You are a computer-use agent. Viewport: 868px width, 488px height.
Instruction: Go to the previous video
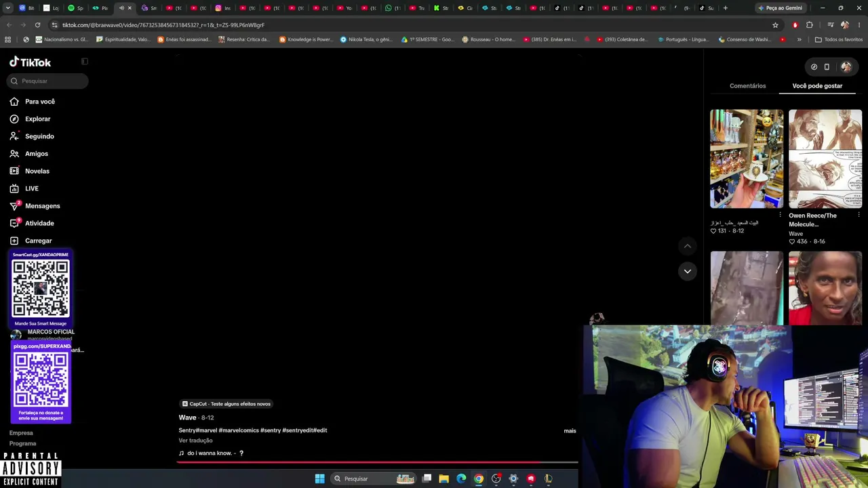pos(687,246)
